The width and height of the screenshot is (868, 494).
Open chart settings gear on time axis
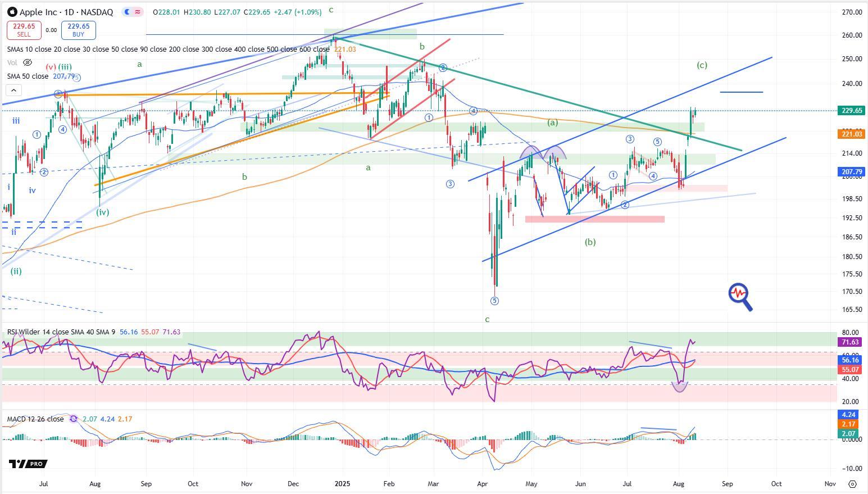point(852,484)
